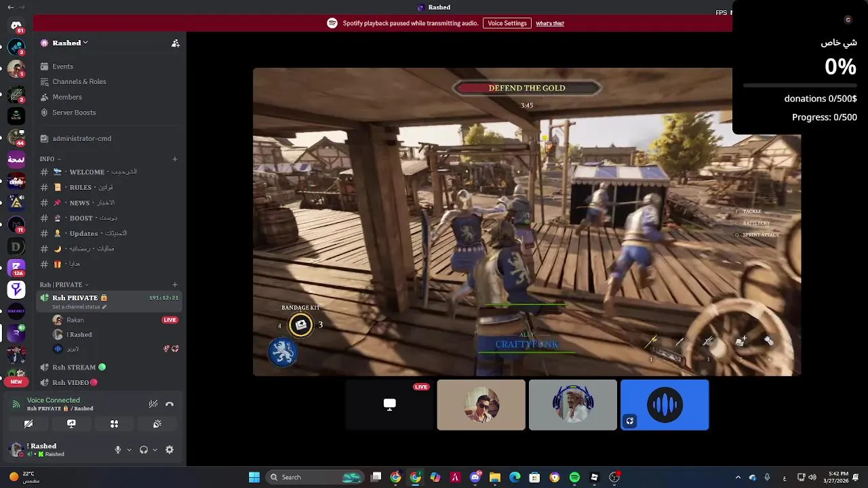This screenshot has width=868, height=488.
Task: Open the NEWS text channel
Action: [110, 203]
